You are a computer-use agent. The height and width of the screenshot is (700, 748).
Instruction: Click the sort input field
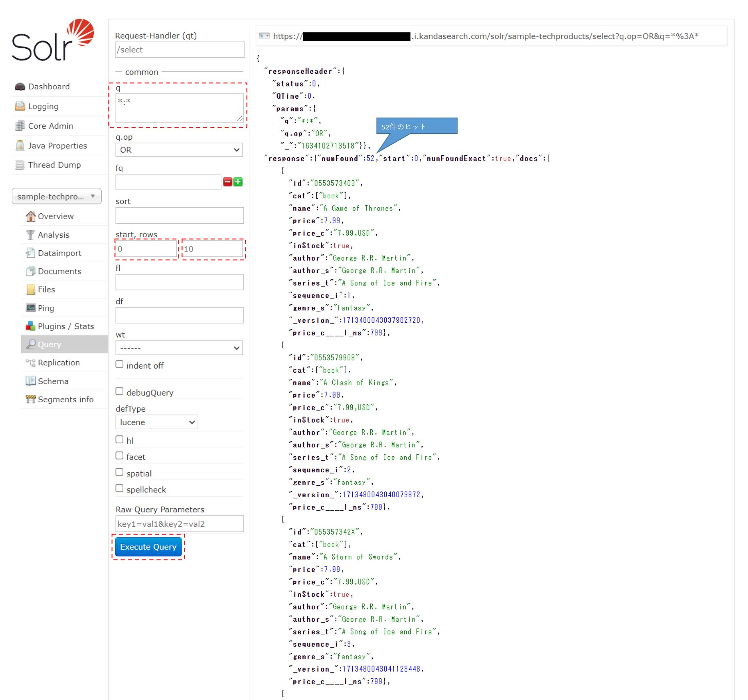179,215
